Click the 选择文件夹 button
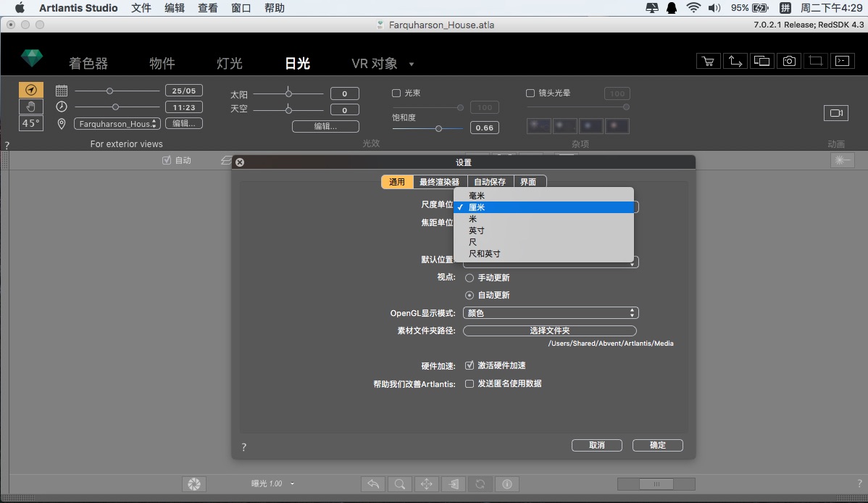 550,331
